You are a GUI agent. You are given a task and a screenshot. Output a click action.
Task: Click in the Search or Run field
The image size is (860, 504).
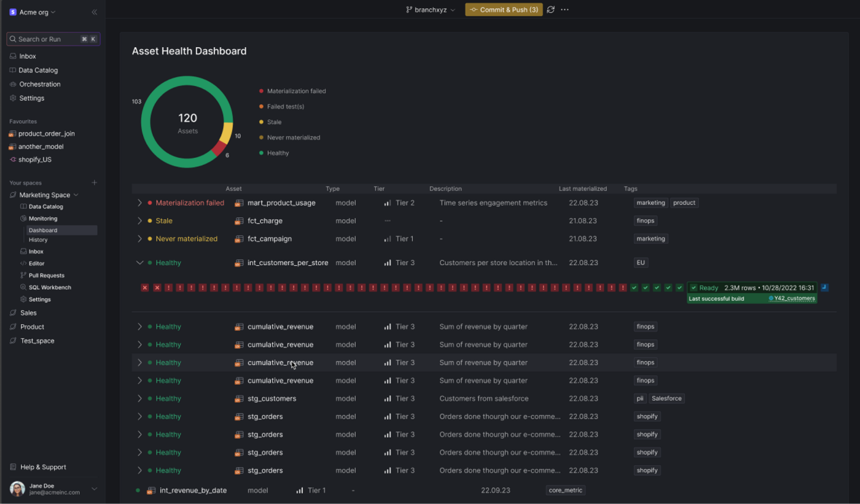coord(53,39)
